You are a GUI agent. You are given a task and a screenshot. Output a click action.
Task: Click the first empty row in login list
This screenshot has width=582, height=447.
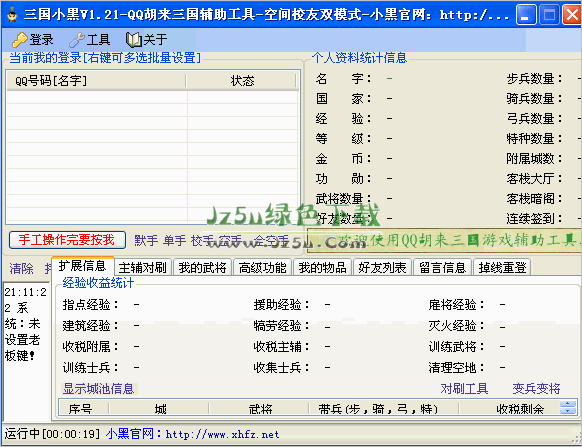153,97
